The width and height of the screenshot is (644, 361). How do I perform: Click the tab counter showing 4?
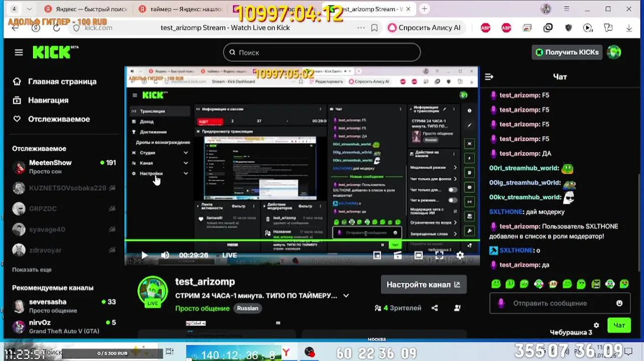14,9
